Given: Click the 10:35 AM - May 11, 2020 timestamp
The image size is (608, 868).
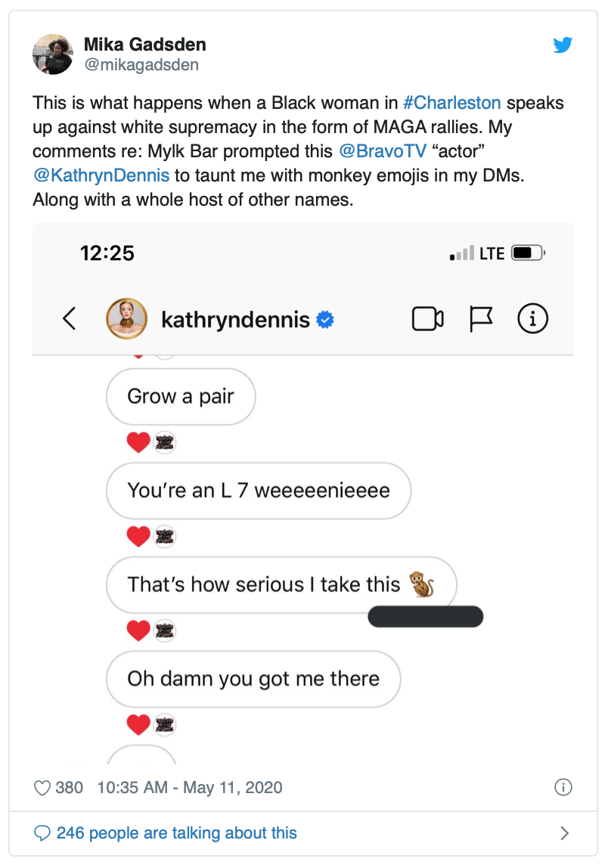Looking at the screenshot, I should [x=190, y=788].
